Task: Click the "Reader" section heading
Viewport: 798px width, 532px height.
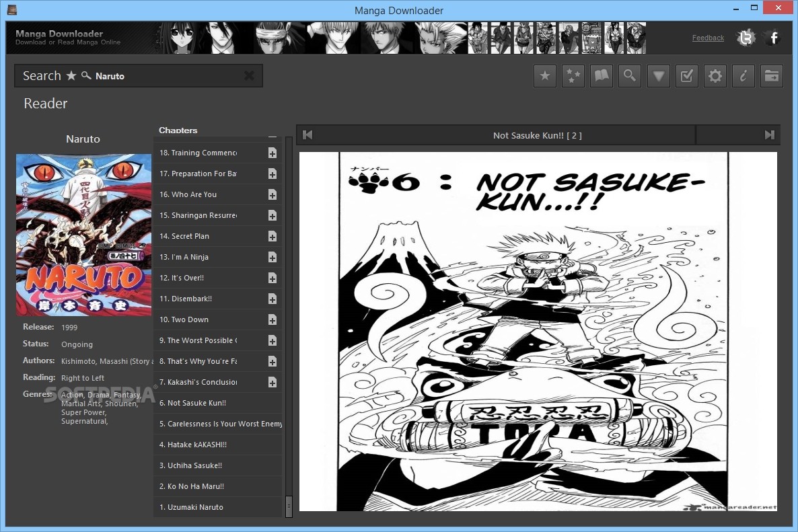Action: [45, 104]
